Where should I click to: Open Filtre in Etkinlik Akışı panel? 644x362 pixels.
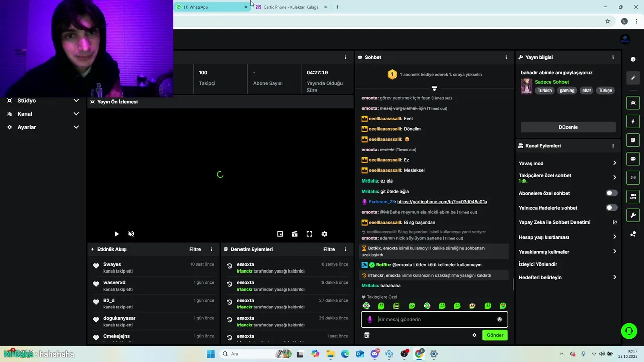[x=195, y=249]
